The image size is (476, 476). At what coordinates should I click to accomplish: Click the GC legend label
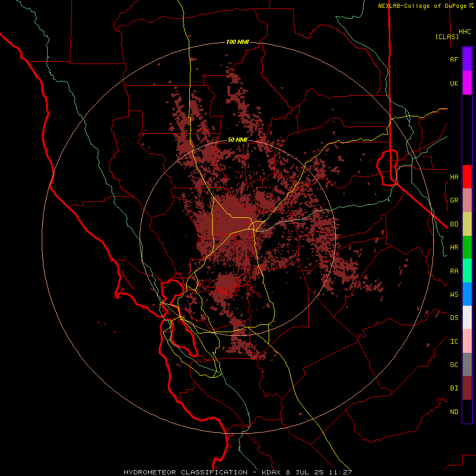(454, 365)
